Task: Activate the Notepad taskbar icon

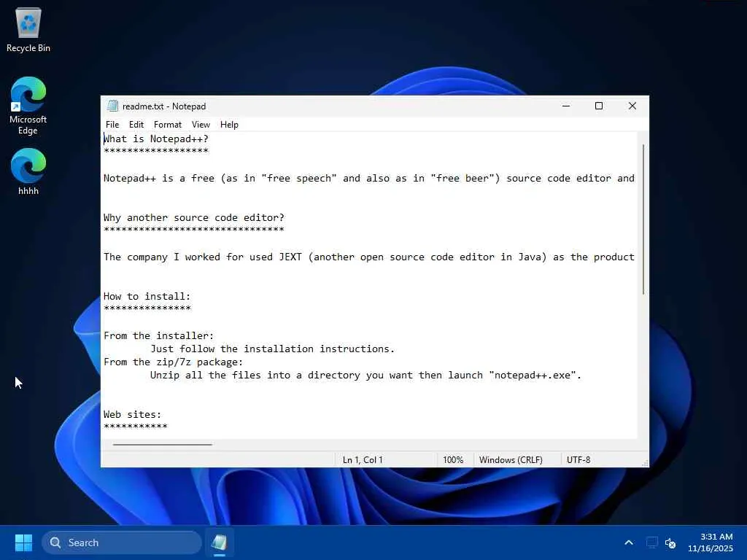Action: coord(219,542)
